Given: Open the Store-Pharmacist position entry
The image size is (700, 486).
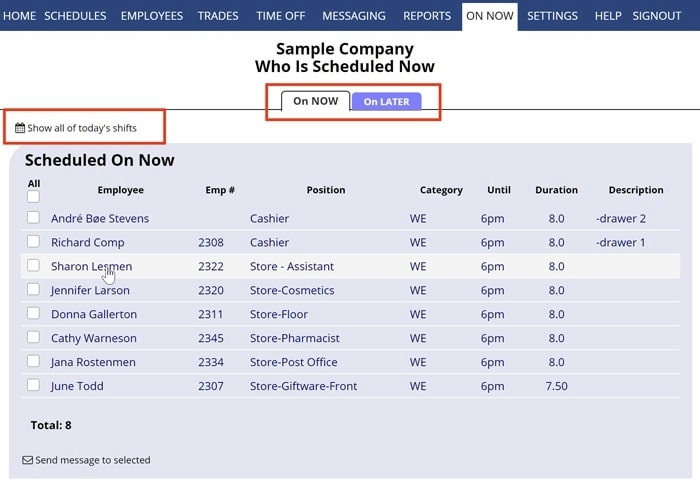Looking at the screenshot, I should [x=295, y=338].
